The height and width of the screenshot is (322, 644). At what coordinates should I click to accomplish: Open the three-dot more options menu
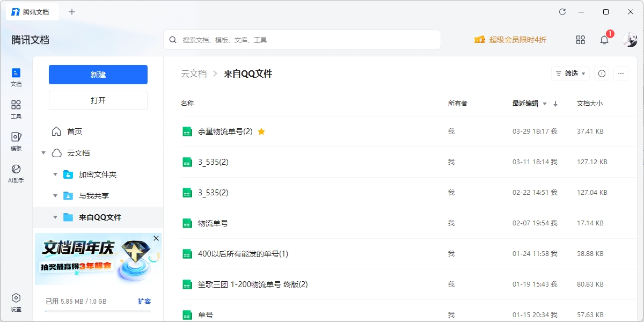coord(621,74)
